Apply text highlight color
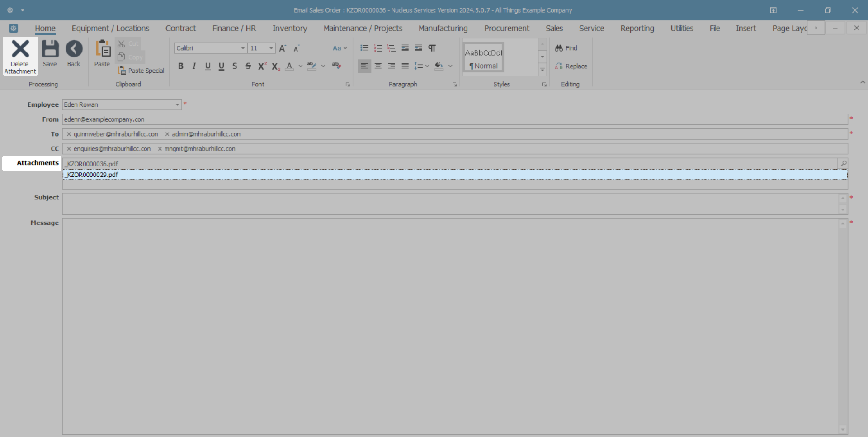Image resolution: width=868 pixels, height=437 pixels. click(312, 66)
